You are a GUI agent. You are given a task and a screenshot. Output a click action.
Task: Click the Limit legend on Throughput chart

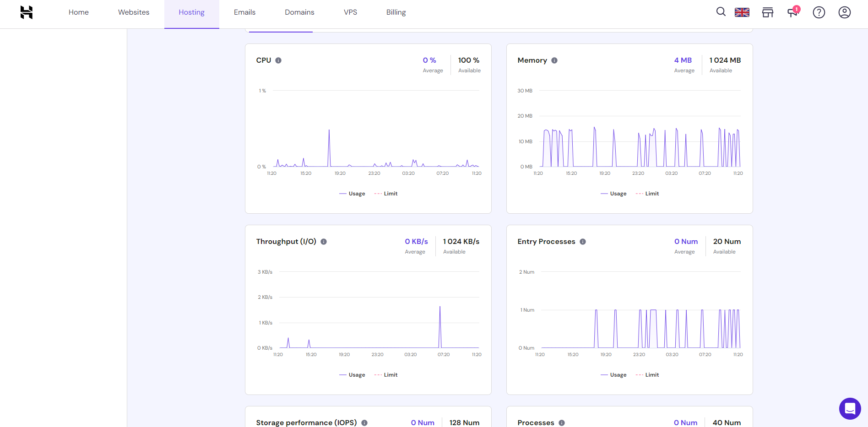[x=386, y=374]
